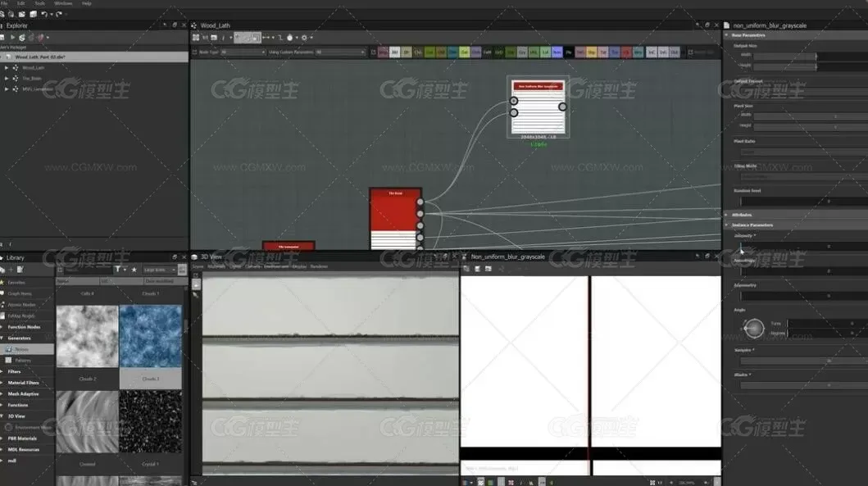Open Renderer menu in 3D View

pyautogui.click(x=319, y=267)
